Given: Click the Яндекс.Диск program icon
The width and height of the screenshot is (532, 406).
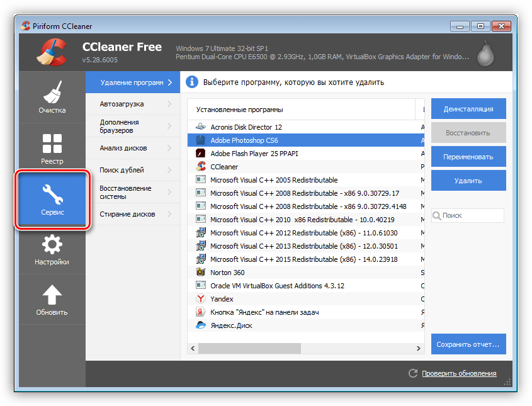Looking at the screenshot, I should click(x=201, y=325).
